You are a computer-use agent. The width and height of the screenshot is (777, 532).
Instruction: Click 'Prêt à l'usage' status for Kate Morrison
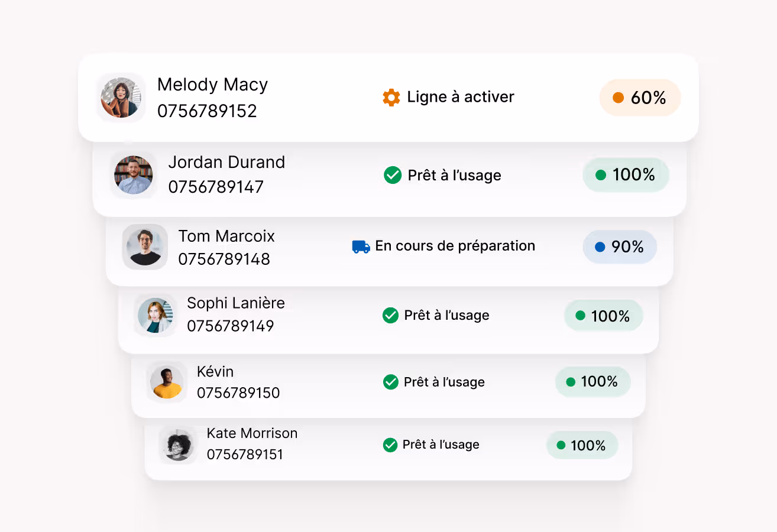441,445
